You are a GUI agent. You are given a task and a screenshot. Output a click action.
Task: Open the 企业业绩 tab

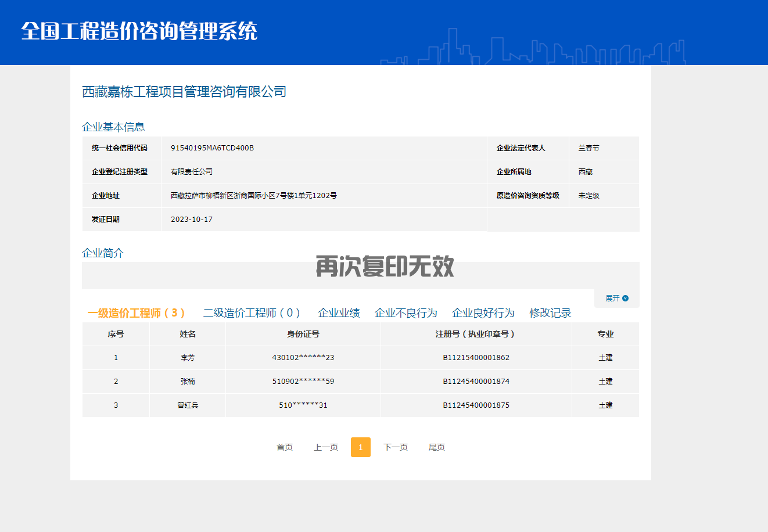click(340, 312)
